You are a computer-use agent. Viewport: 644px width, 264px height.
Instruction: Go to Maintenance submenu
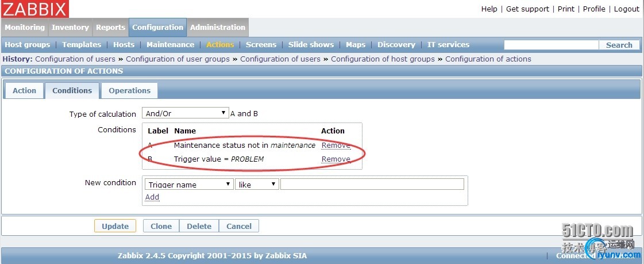171,45
